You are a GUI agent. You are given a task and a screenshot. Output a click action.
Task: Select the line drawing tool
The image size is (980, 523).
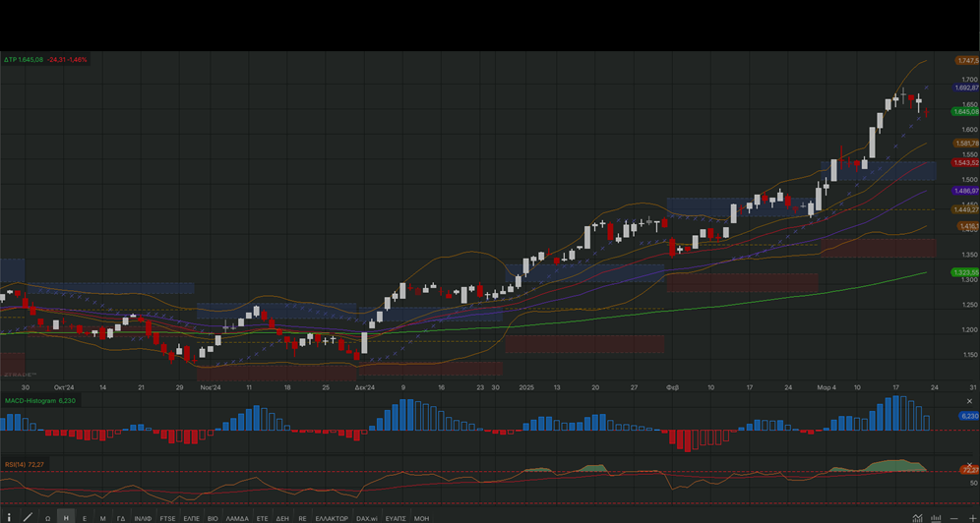[29, 517]
